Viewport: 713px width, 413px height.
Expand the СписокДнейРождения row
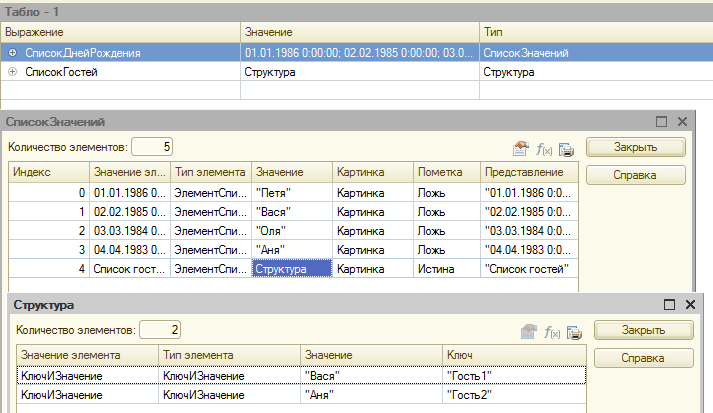pos(13,53)
